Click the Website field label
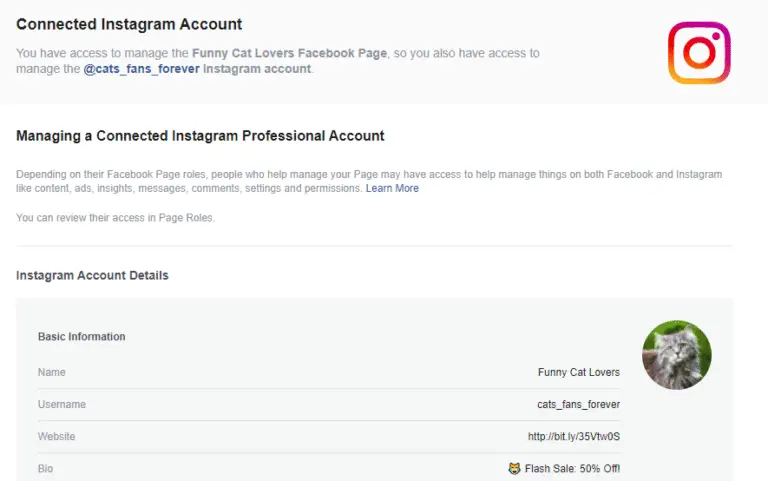The width and height of the screenshot is (768, 481). tap(56, 436)
